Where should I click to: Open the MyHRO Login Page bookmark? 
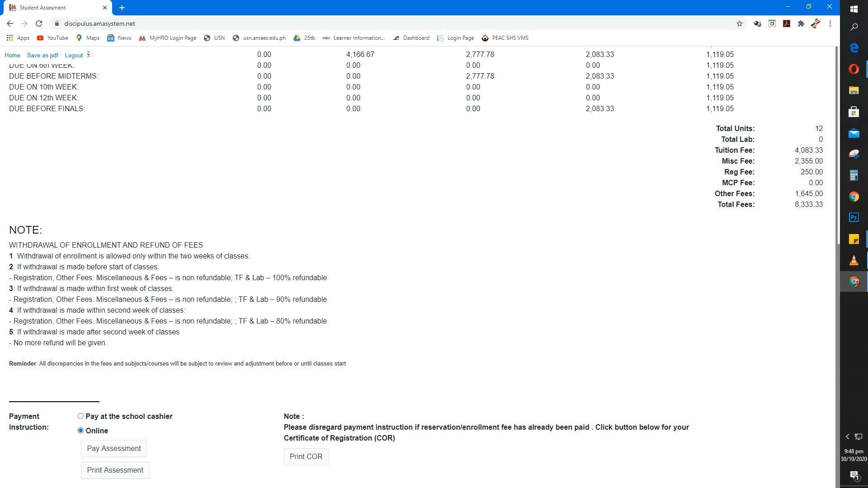click(x=168, y=38)
